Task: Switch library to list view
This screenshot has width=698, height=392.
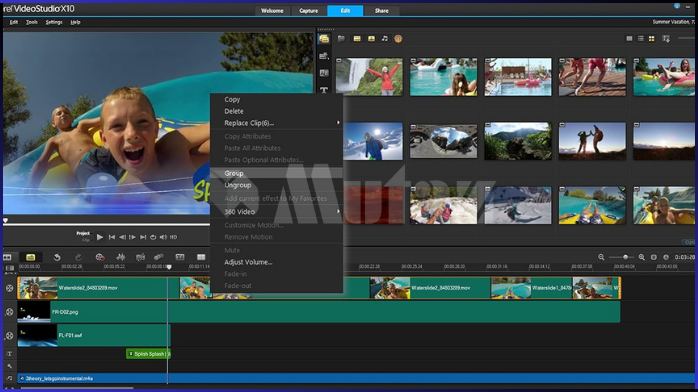Action: [x=641, y=39]
